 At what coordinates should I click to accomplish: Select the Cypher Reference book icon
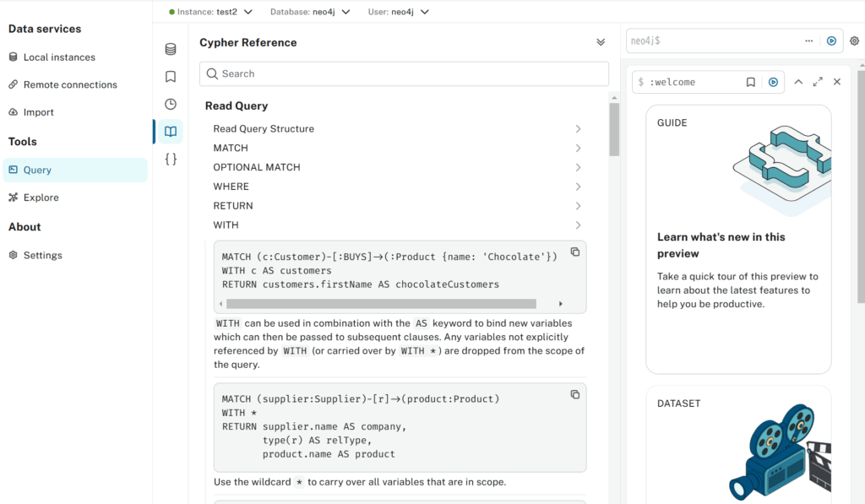point(171,132)
